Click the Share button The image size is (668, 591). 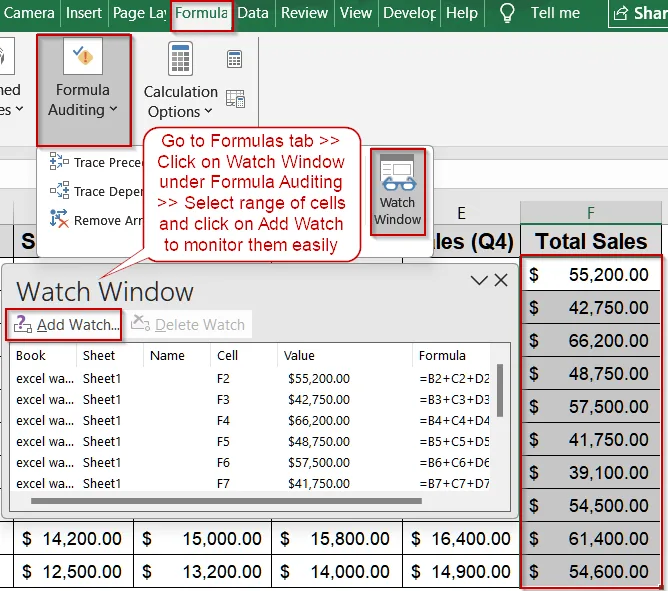638,14
